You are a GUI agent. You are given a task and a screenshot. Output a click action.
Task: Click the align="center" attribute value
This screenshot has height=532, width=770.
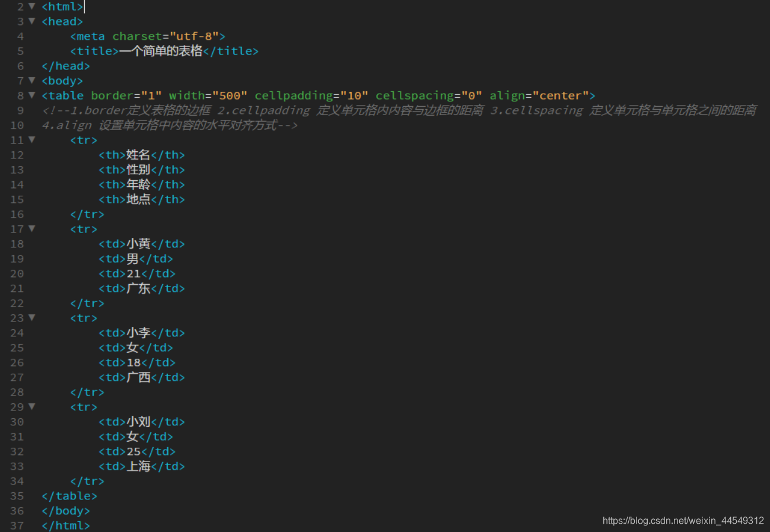pos(561,95)
